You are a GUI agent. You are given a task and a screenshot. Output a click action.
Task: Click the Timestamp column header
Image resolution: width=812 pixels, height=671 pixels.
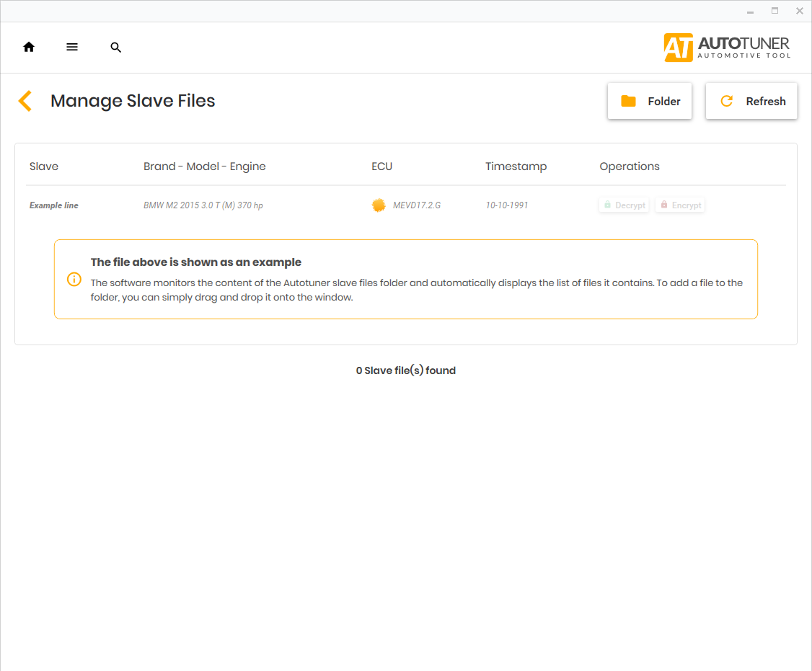pyautogui.click(x=516, y=166)
